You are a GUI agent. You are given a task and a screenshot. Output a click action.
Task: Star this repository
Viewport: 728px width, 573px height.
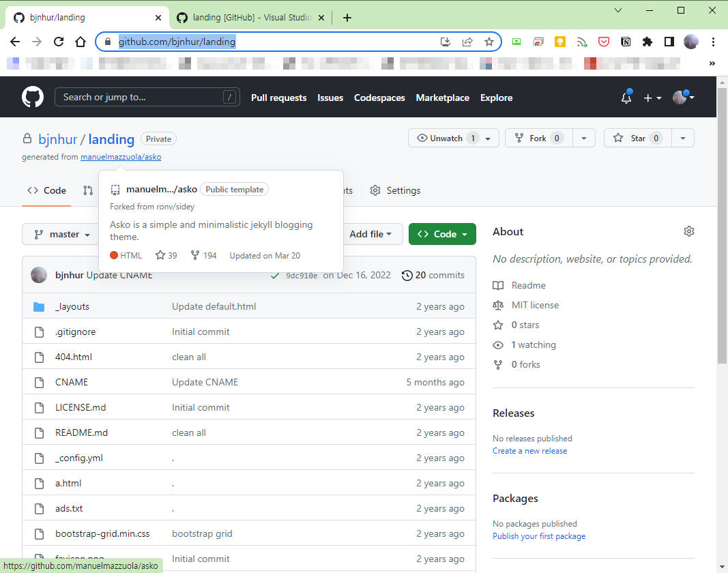(x=637, y=138)
